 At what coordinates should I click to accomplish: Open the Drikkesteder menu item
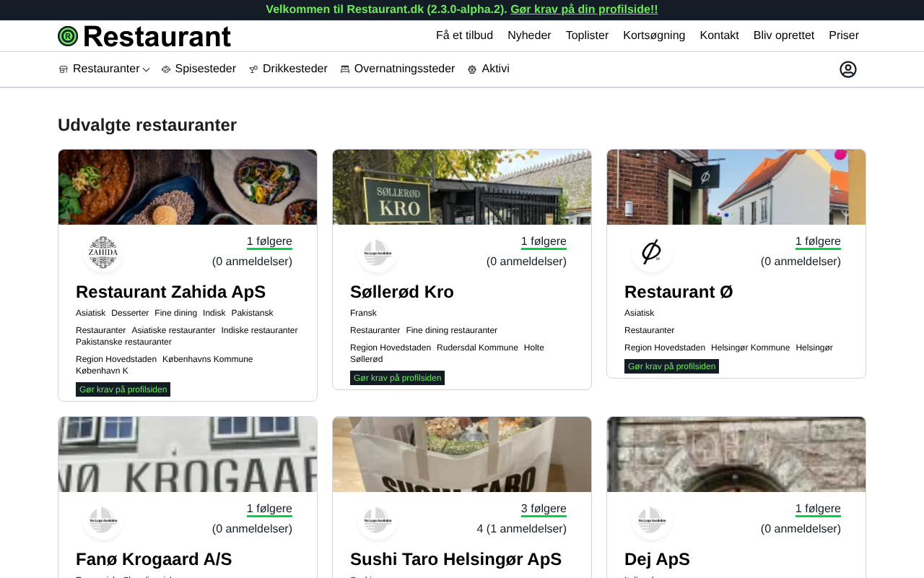point(295,69)
